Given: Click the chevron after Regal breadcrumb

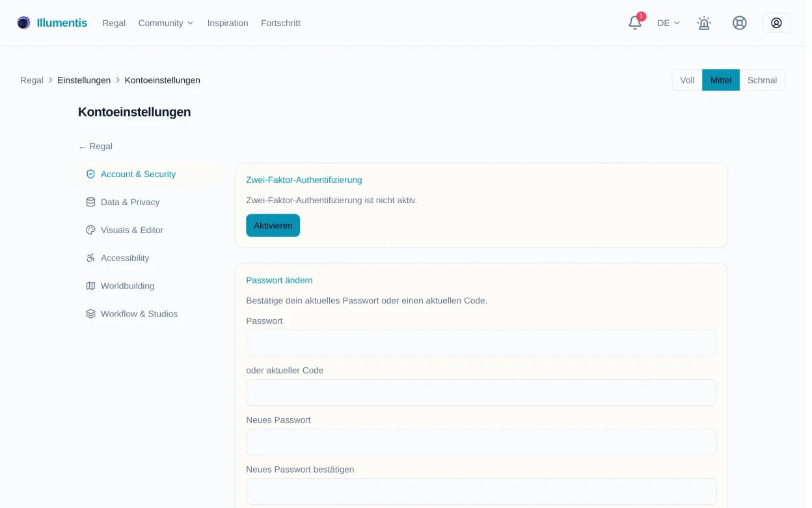Looking at the screenshot, I should [51, 80].
